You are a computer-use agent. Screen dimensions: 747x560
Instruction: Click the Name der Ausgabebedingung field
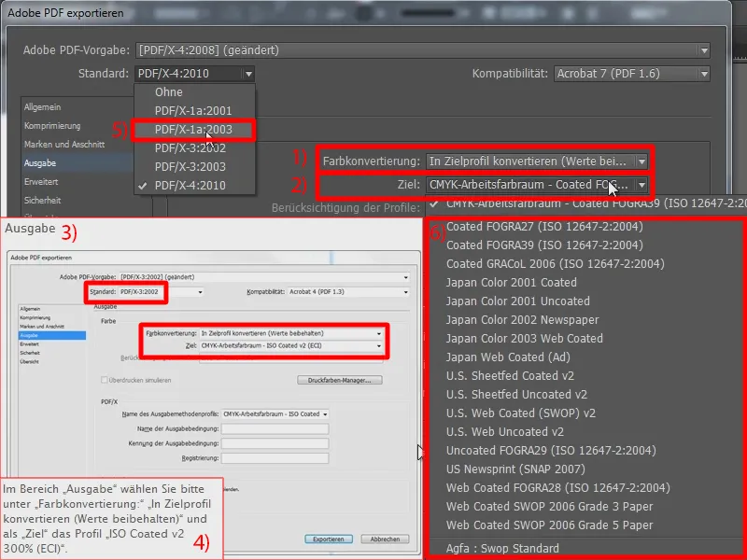click(x=275, y=428)
